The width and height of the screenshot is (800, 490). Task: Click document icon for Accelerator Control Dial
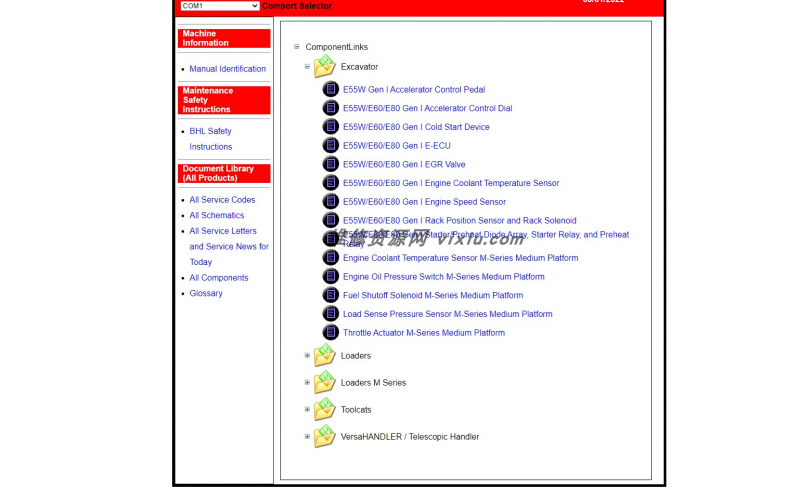[331, 108]
